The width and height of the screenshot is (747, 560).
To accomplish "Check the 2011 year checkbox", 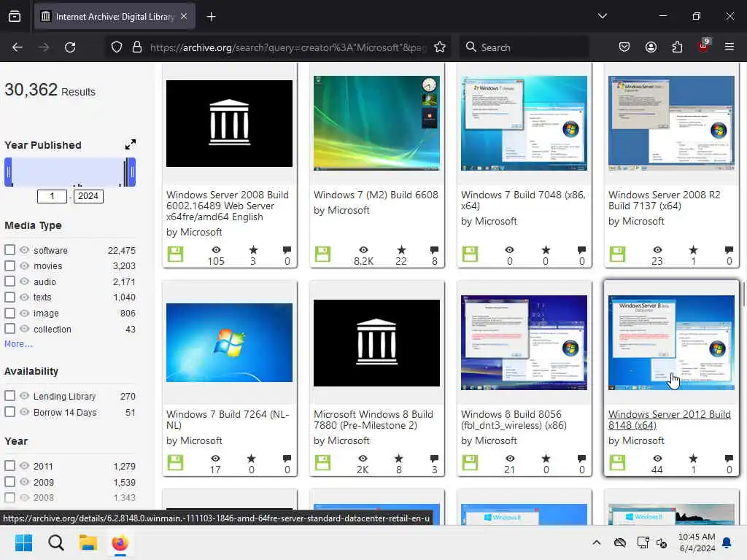I will click(x=9, y=465).
